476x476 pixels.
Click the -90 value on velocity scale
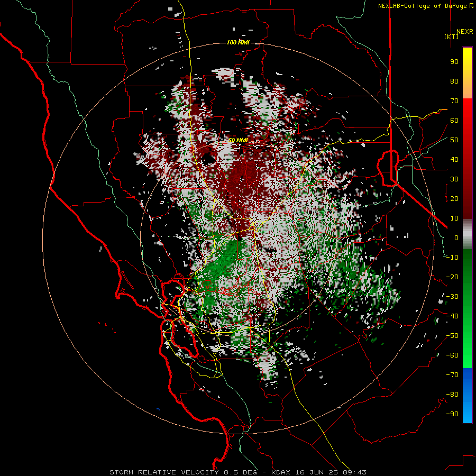(452, 414)
